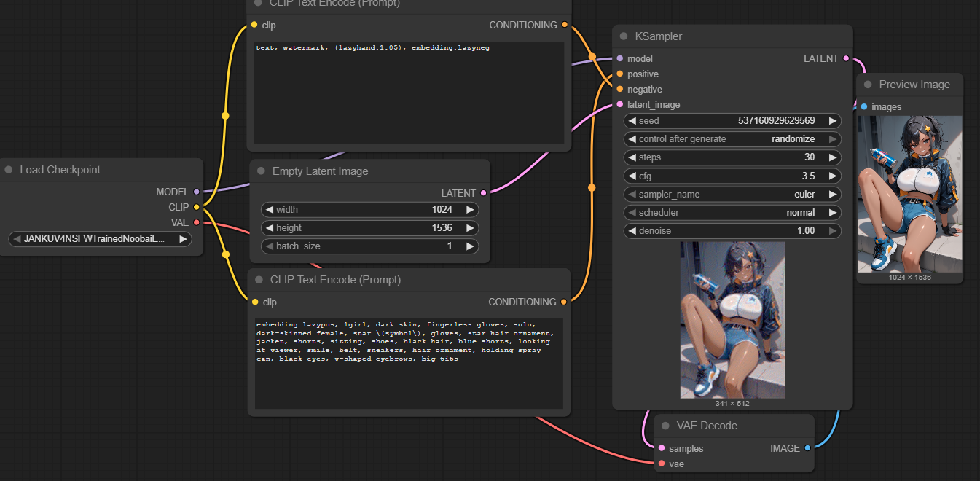Click the images input port on Preview Image
The width and height of the screenshot is (980, 481).
tap(864, 106)
